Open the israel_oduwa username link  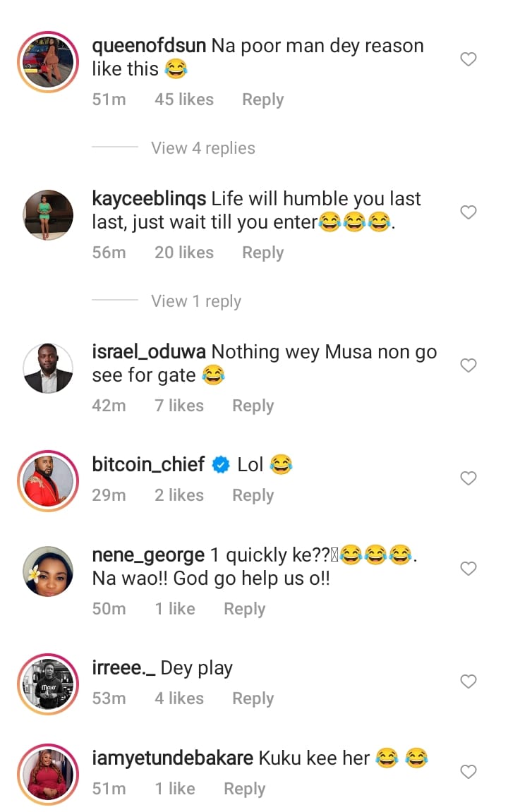[150, 351]
